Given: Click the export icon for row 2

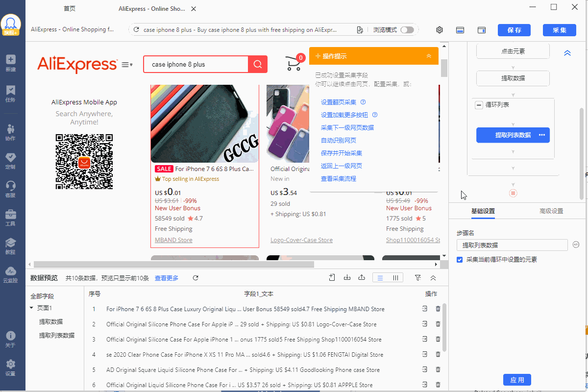Looking at the screenshot, I should point(424,324).
